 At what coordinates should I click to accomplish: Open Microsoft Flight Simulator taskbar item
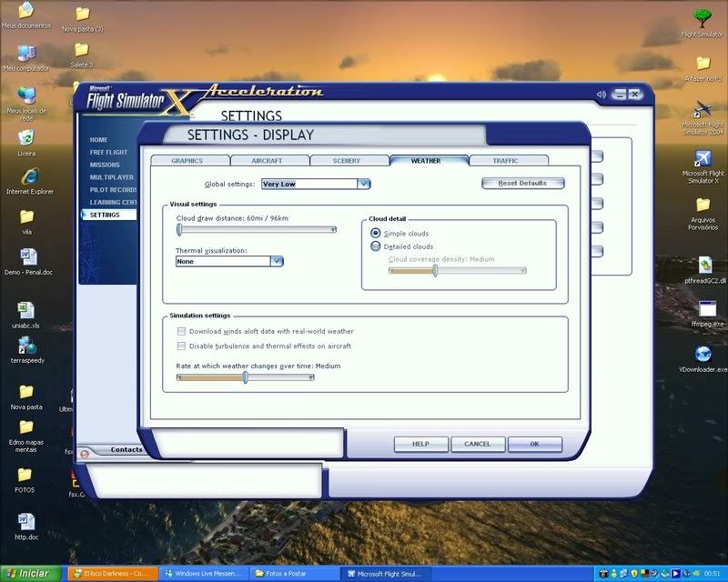click(x=386, y=574)
